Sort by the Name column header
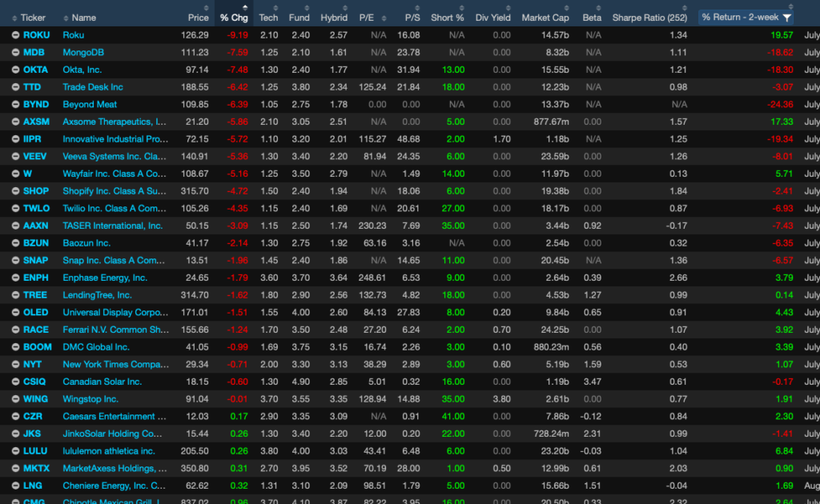This screenshot has width=820, height=504. tap(83, 18)
